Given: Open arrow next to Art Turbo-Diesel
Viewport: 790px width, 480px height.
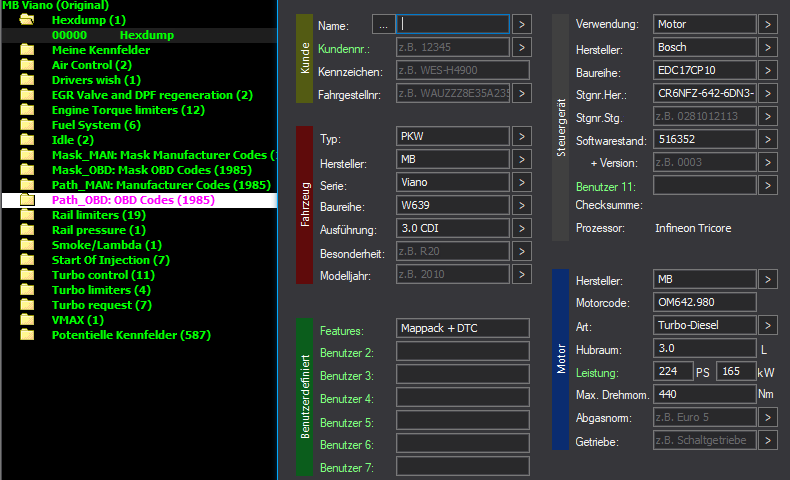Looking at the screenshot, I should pyautogui.click(x=768, y=325).
